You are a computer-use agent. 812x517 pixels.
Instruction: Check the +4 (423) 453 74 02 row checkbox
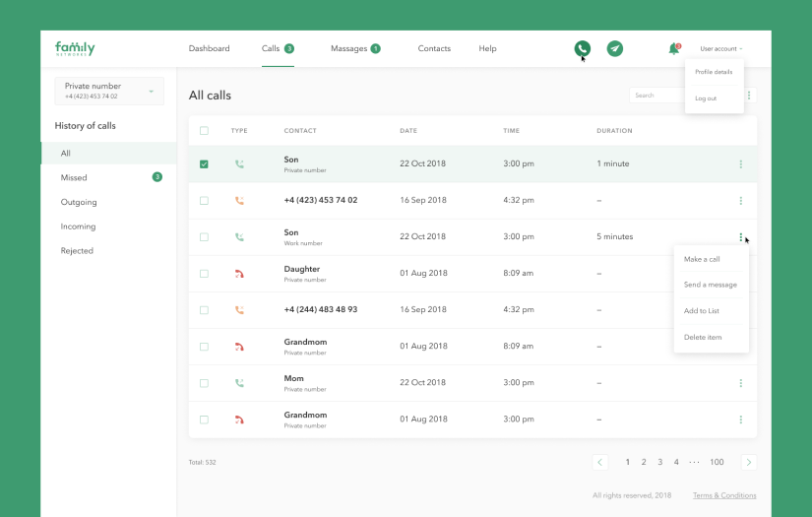(204, 201)
